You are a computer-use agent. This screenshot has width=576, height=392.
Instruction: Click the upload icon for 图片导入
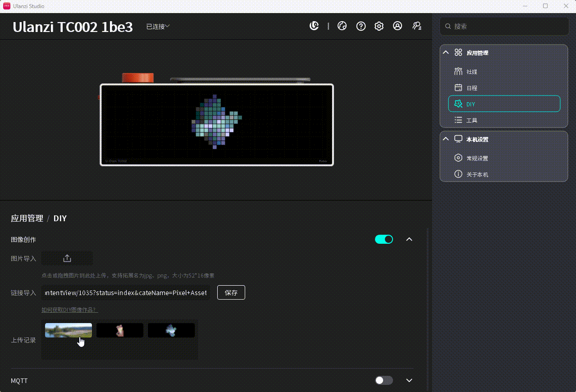[67, 258]
